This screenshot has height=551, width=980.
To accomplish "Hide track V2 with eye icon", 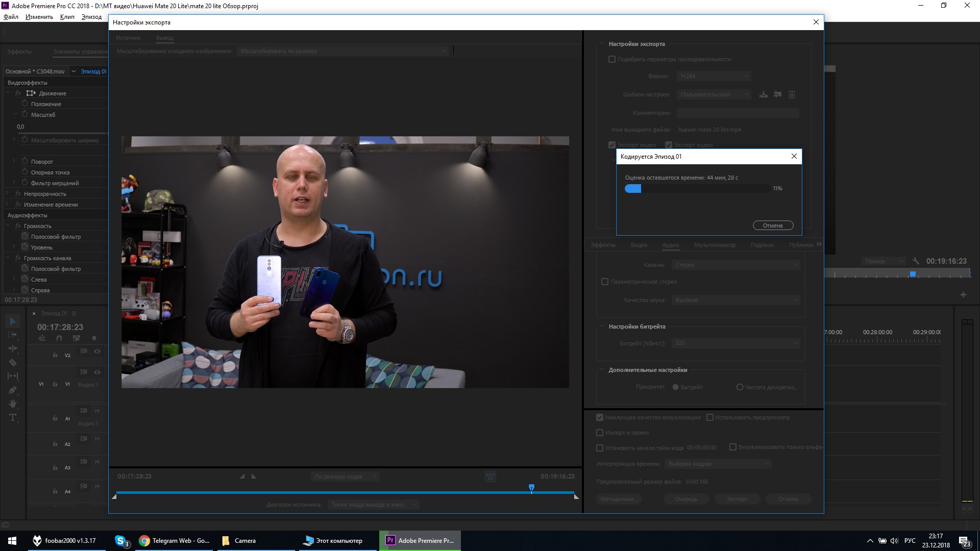I will [97, 351].
